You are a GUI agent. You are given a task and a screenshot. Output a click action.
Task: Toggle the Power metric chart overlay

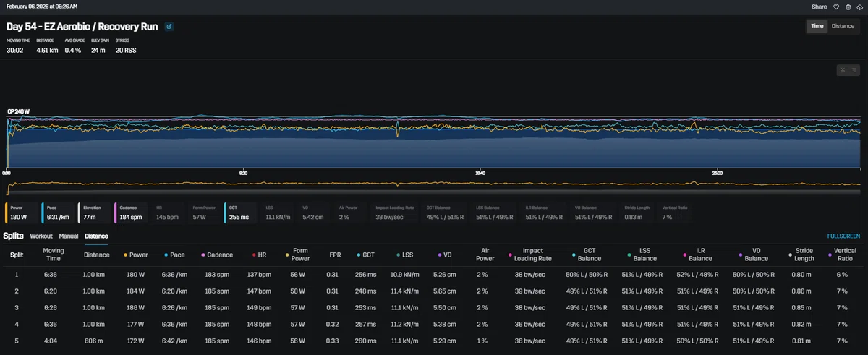tap(22, 212)
